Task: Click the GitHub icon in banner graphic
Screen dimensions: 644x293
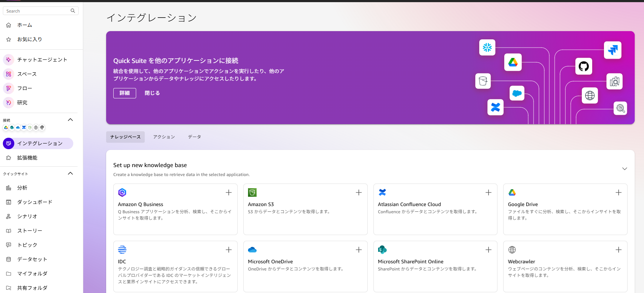Action: (584, 66)
